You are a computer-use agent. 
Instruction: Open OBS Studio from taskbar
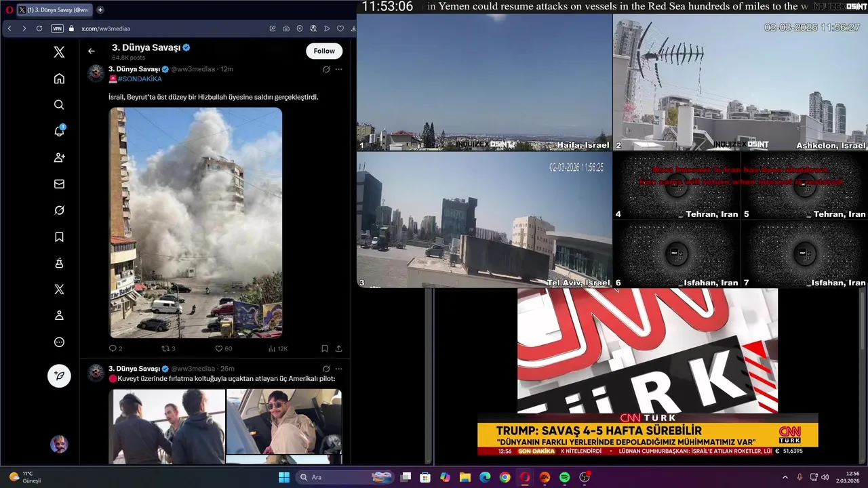[x=585, y=477]
